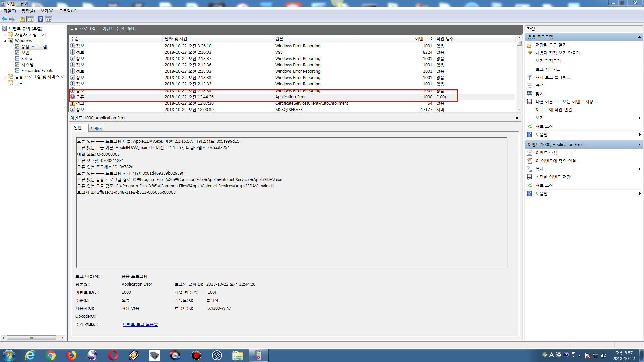Click 선택한 이벤트 저장 action

554,177
